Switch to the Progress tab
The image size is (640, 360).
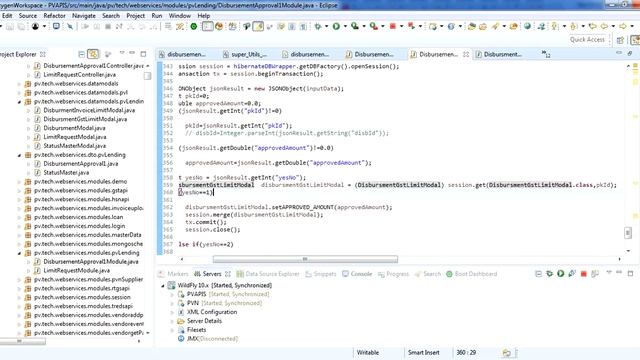393,274
